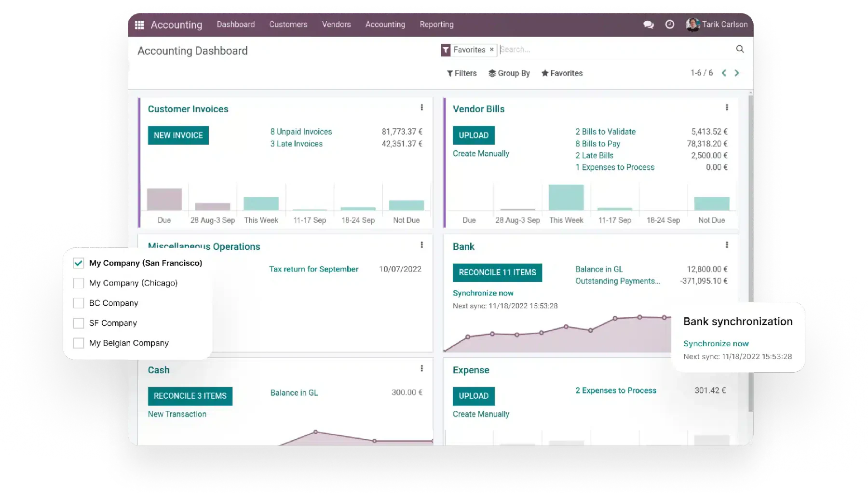Open Create Manually in Vendor Bills
The width and height of the screenshot is (868, 499).
(x=481, y=153)
